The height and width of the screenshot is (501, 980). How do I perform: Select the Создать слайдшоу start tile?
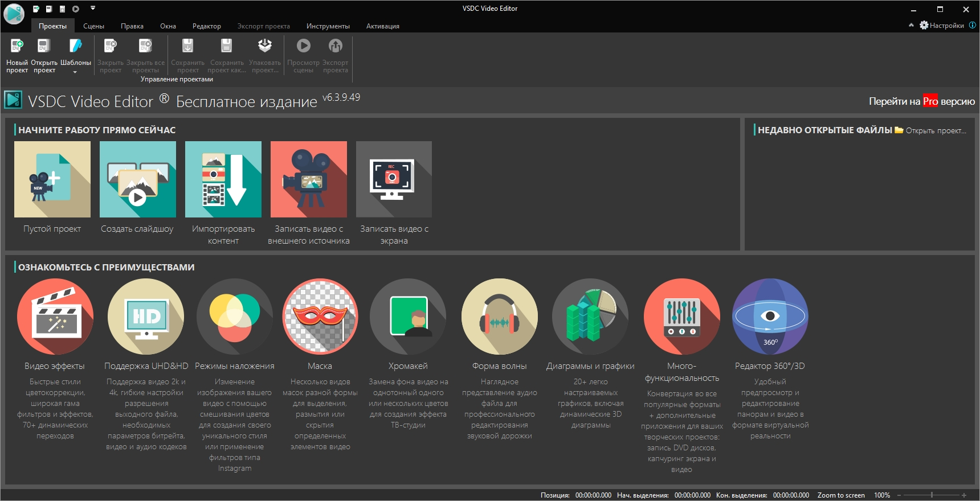point(137,188)
